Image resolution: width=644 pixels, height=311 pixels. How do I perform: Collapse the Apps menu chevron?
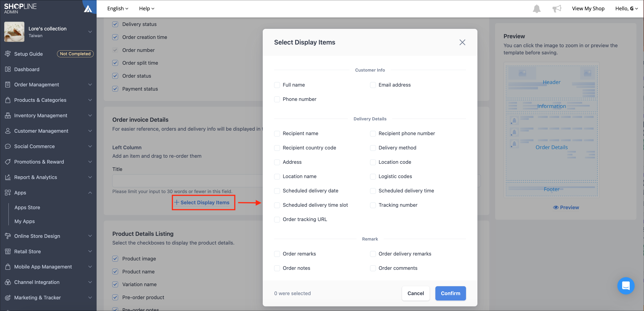[90, 193]
